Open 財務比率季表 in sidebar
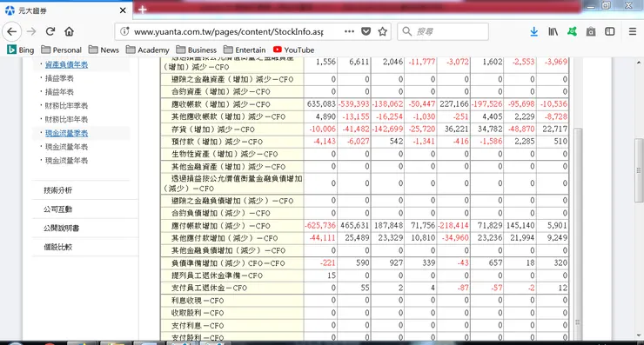This screenshot has height=345, width=644. 66,105
